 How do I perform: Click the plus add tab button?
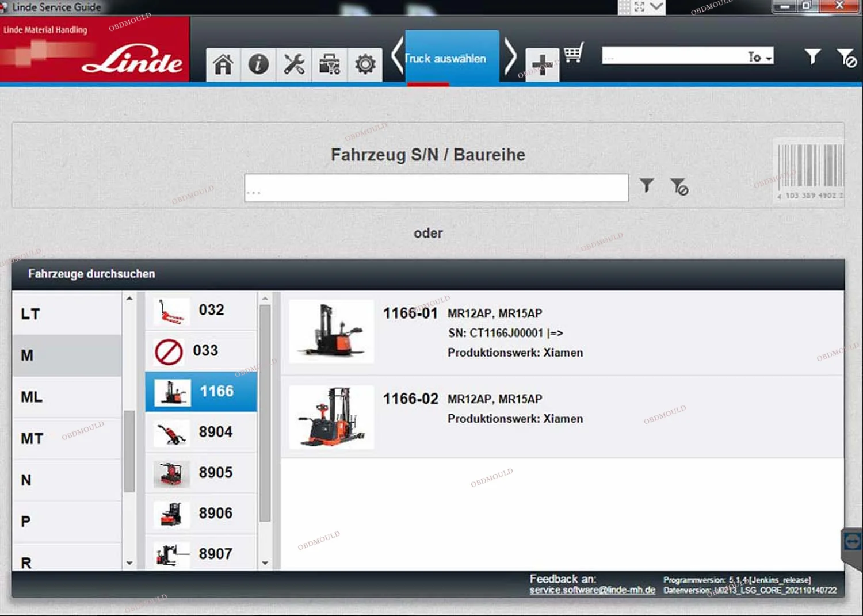point(542,65)
